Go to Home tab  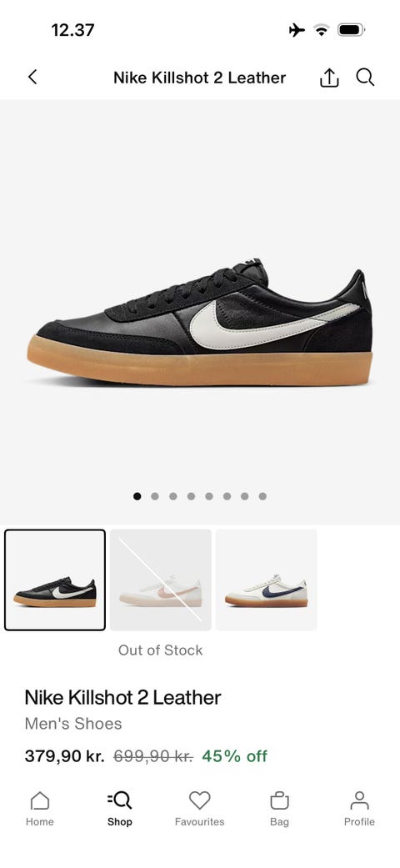point(40,809)
